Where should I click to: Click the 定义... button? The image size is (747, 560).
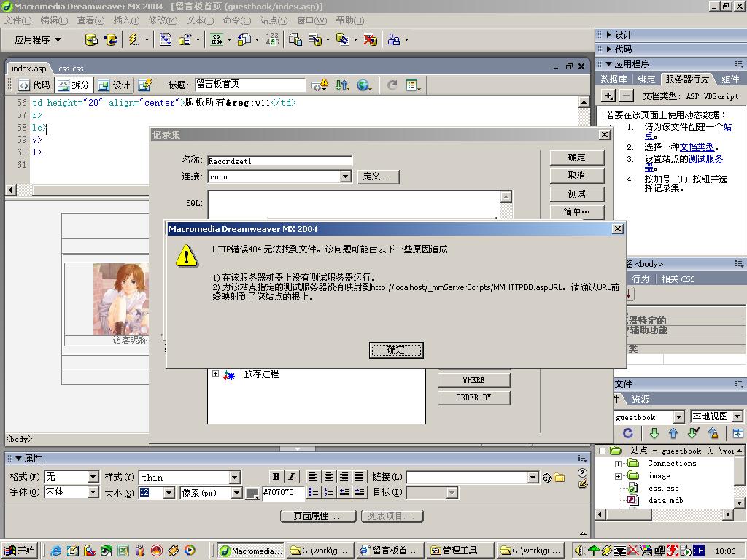(377, 176)
